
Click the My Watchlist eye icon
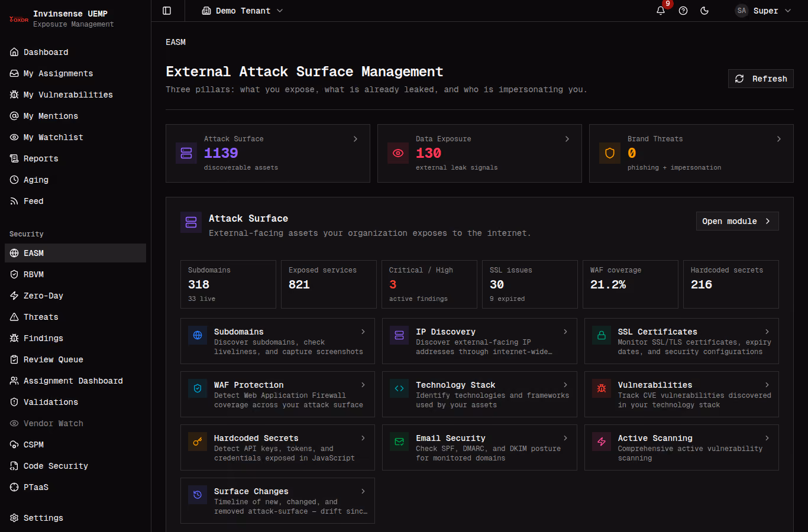tap(14, 137)
